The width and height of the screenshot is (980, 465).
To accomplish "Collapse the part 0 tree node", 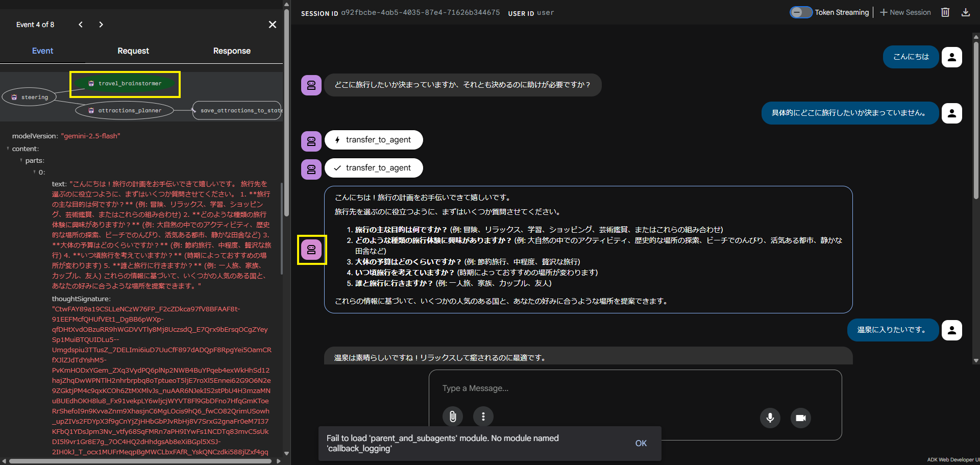I will pos(34,173).
